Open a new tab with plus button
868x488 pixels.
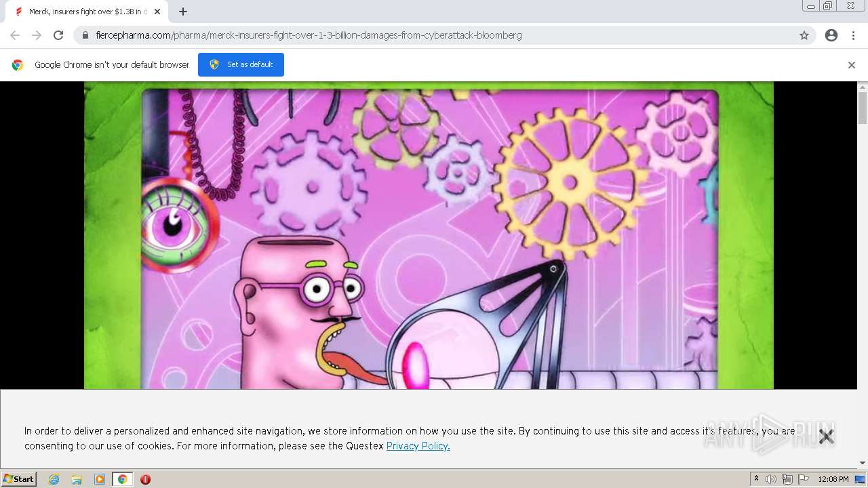pyautogui.click(x=183, y=12)
